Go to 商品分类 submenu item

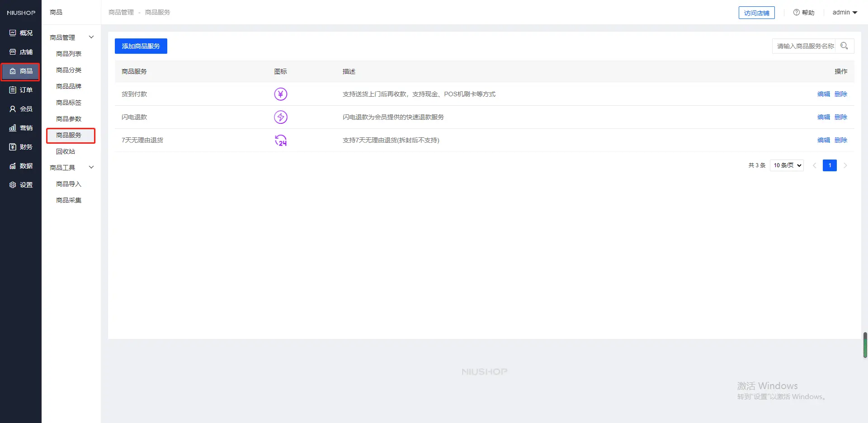[x=69, y=70]
